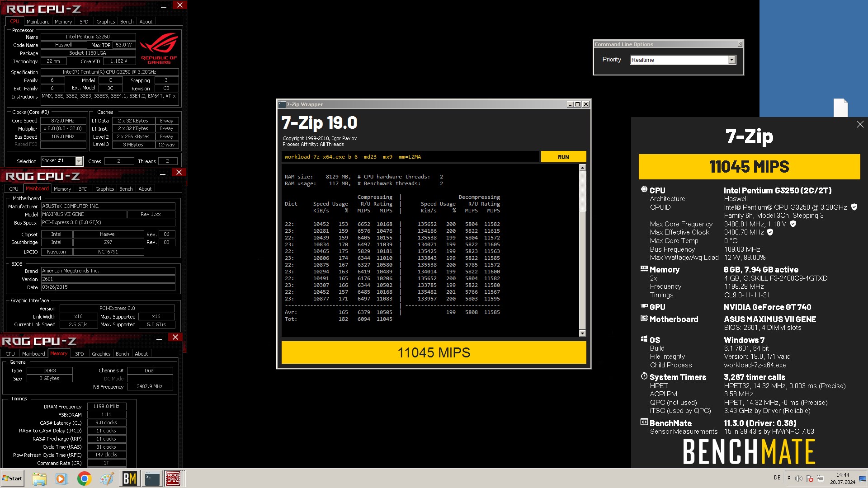
Task: Click the 11045 MIPS bar in 7-Zip Wrapper
Action: coord(434,352)
